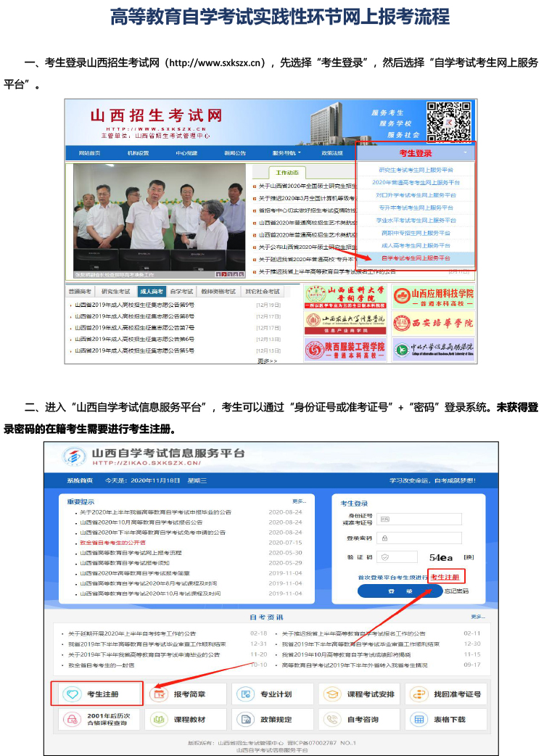Select 自学考试考生网上服务平台 from the list

pyautogui.click(x=416, y=258)
